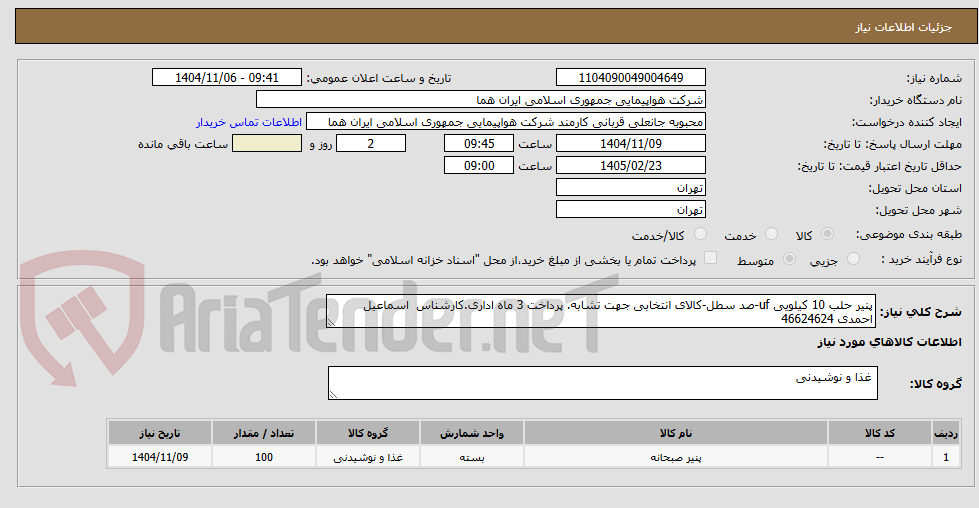
Task: Click the شرح کلی نیاز description textbox
Action: point(601,311)
